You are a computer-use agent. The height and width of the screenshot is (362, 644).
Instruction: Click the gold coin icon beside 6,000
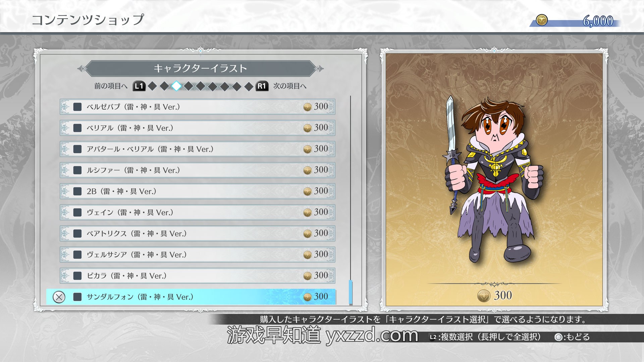542,20
